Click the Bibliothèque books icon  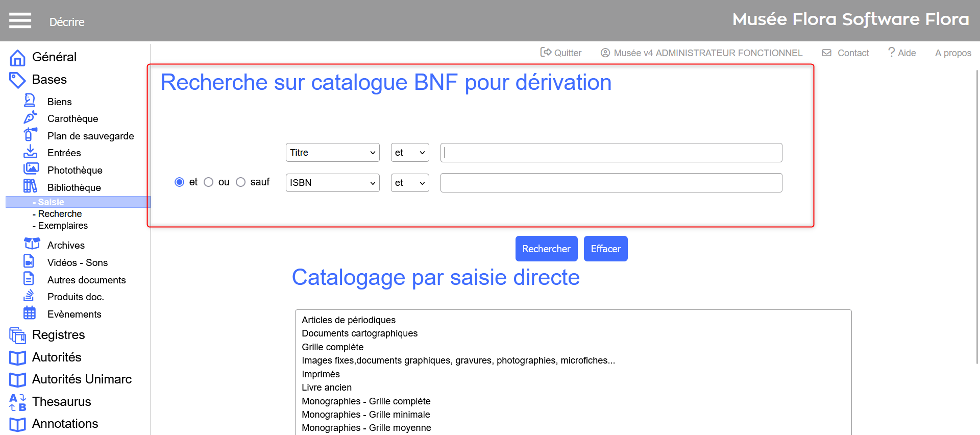pos(30,186)
